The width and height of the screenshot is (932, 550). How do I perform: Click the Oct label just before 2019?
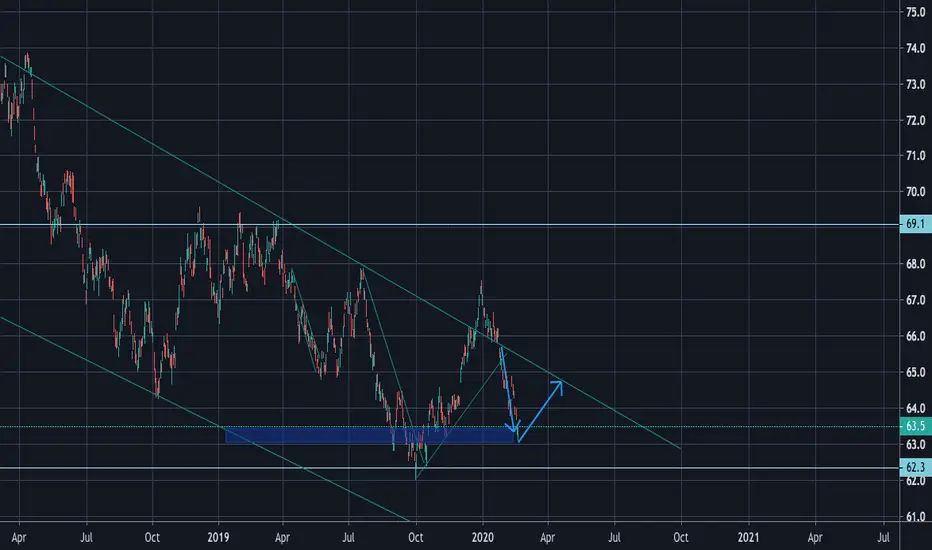[152, 538]
